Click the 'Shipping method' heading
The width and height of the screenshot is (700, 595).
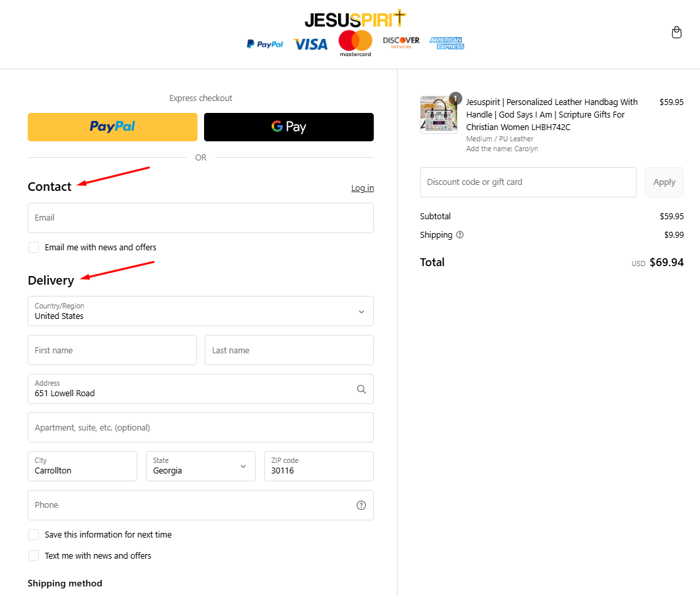point(65,583)
